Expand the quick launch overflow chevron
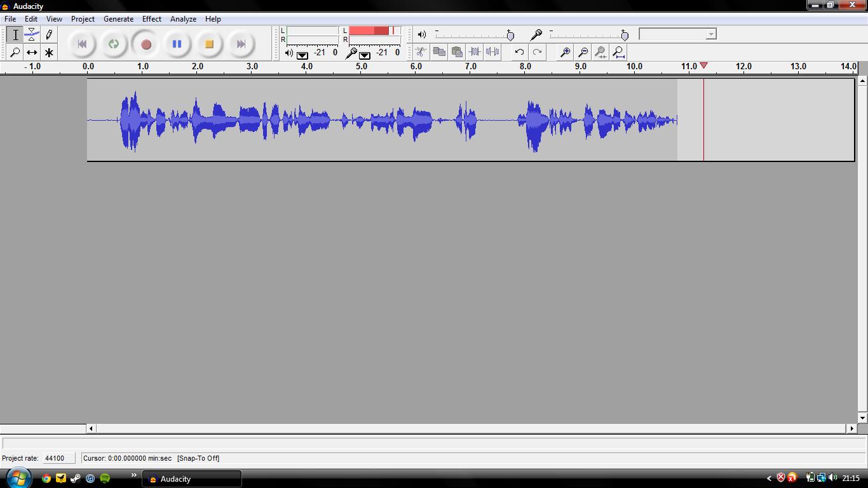 tap(133, 475)
